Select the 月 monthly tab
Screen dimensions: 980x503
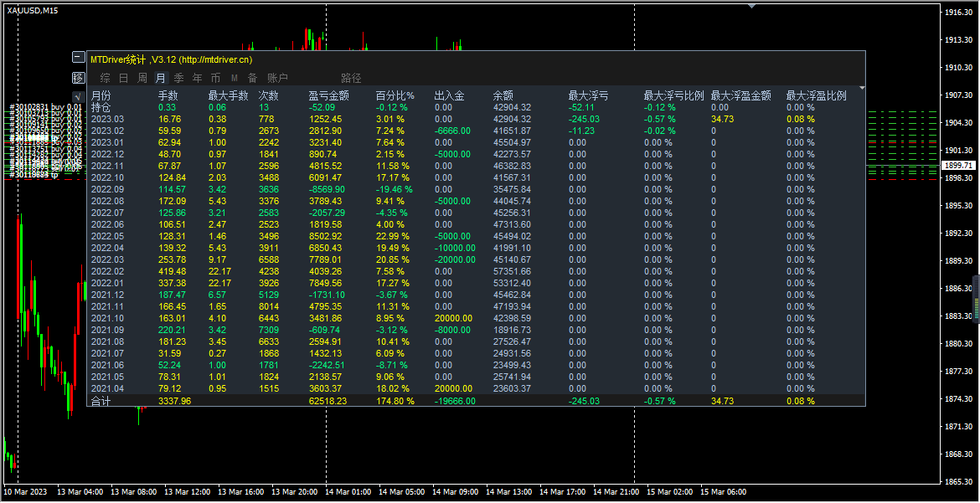point(161,78)
